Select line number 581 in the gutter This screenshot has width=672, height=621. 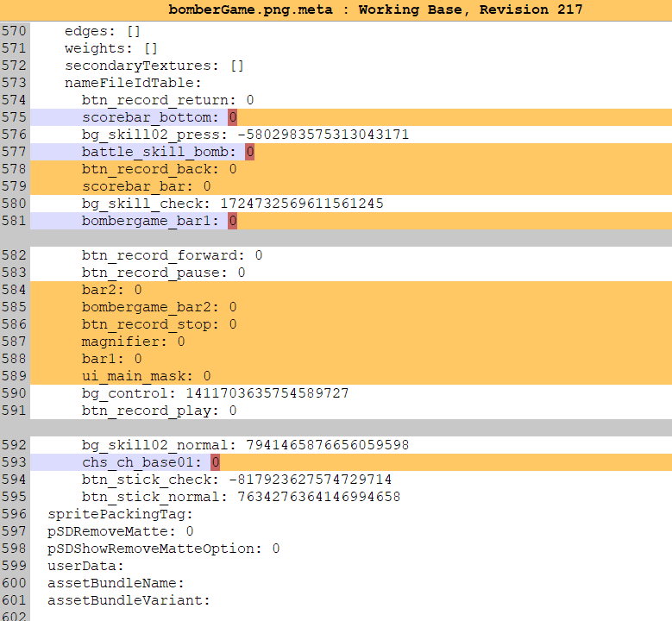click(14, 221)
